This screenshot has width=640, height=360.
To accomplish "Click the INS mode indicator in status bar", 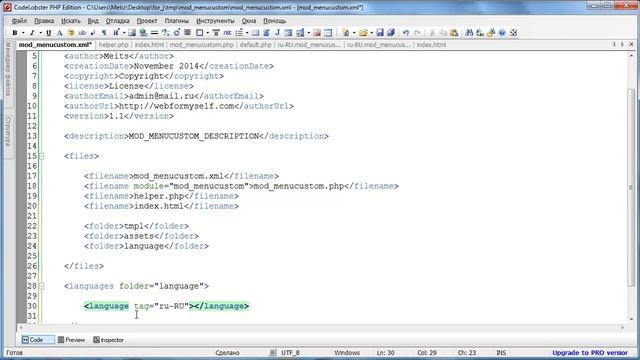I will (501, 353).
